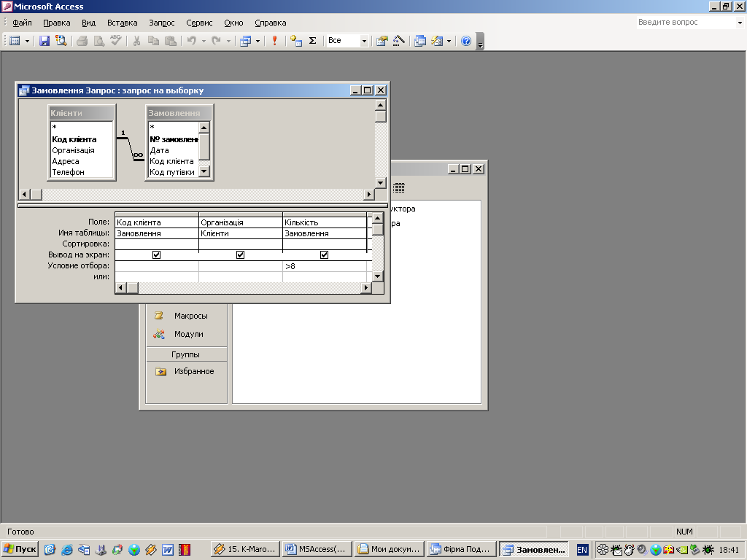The image size is (747, 560).
Task: Run the query with exclamation icon
Action: click(274, 41)
